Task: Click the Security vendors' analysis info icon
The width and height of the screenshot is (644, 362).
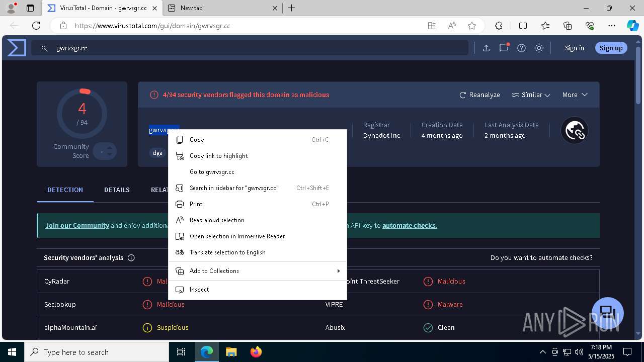Action: (131, 258)
